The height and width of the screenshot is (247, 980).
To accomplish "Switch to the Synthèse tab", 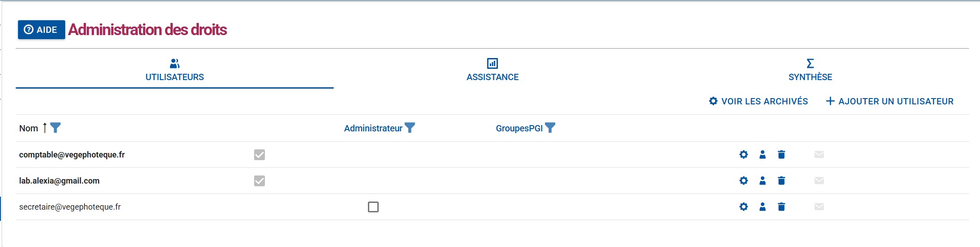I will [810, 70].
